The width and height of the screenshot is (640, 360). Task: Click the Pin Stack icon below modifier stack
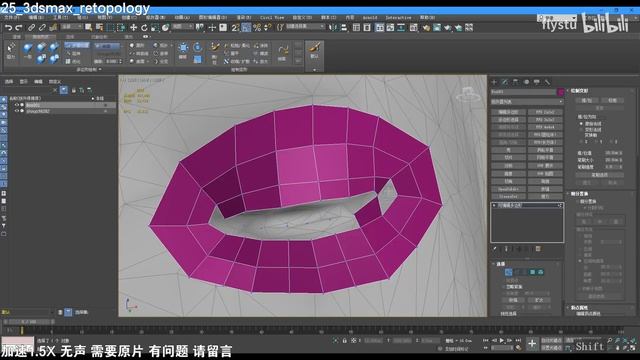495,249
